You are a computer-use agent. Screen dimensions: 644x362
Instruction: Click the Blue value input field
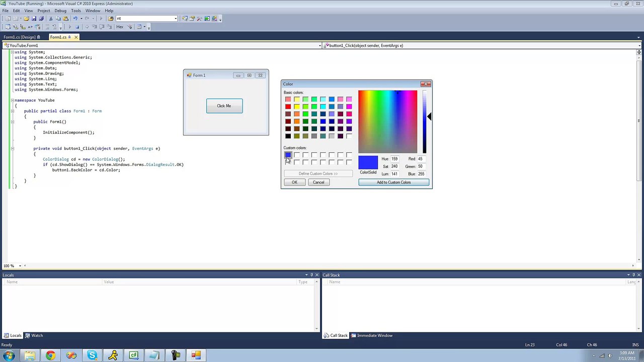coord(421,174)
